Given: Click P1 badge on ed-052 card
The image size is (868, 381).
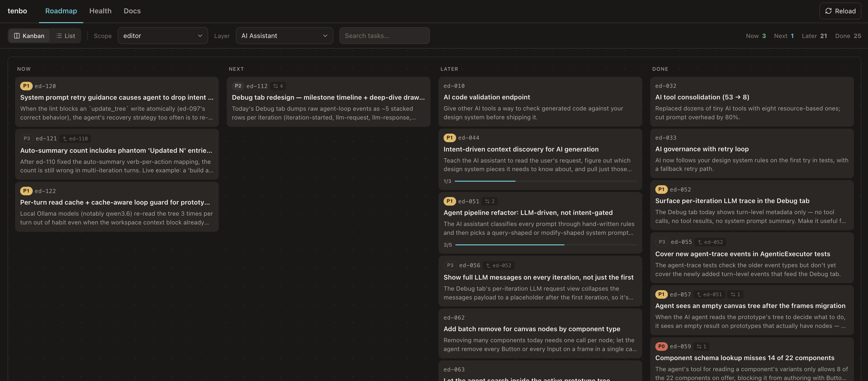Looking at the screenshot, I should coord(661,190).
